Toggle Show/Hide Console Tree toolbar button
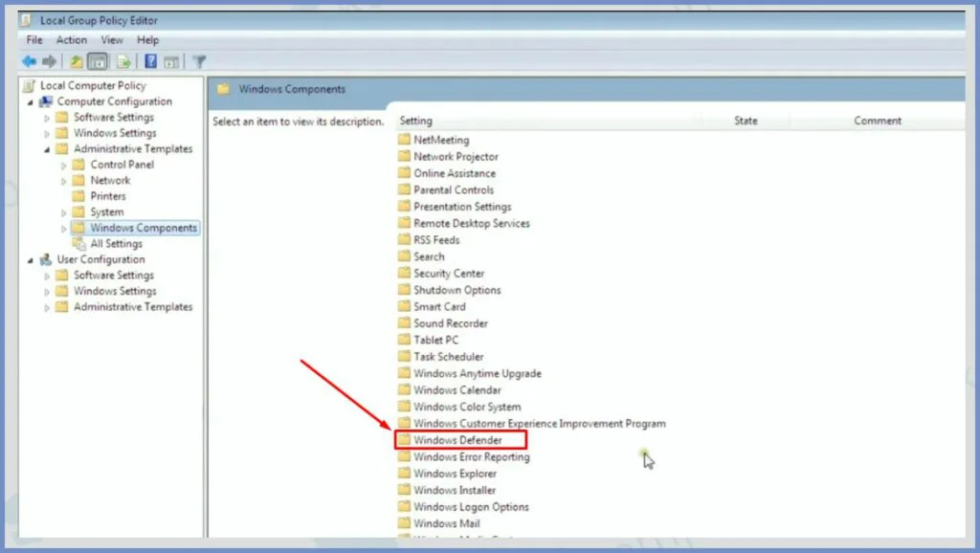Screen dimensions: 980x553 tap(97, 62)
